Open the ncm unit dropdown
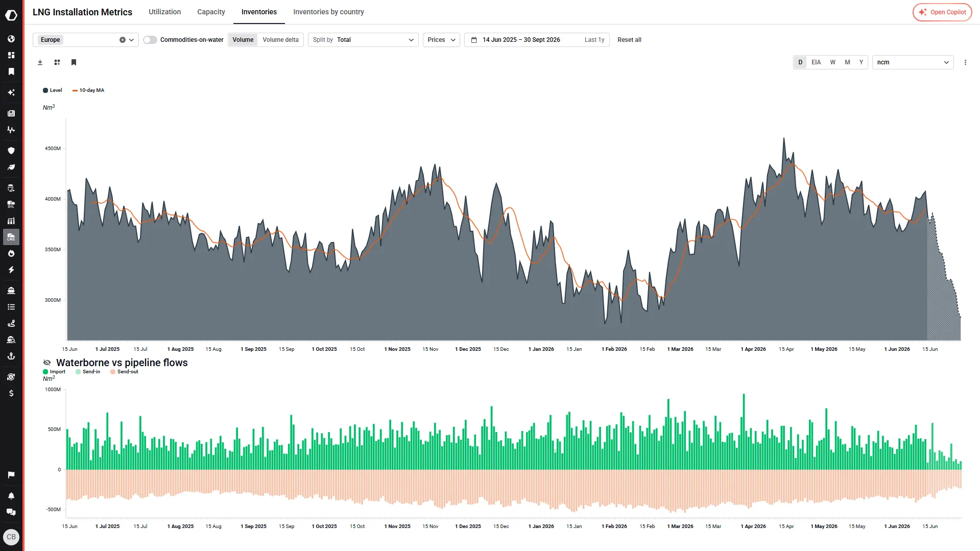This screenshot has width=980, height=551. (x=913, y=62)
